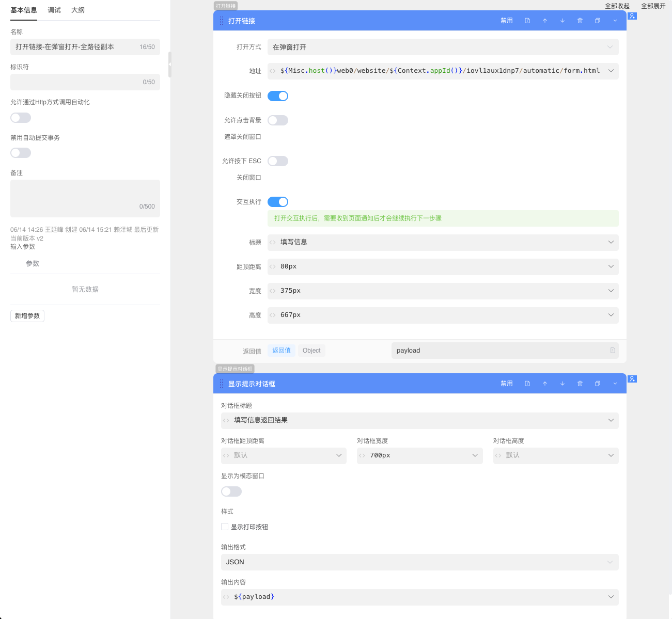Click 全部收起 to collapse all steps
The image size is (672, 619).
point(617,6)
